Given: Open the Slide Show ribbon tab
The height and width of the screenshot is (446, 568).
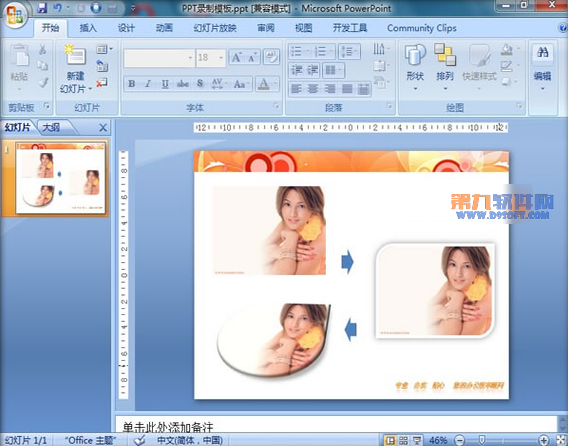Looking at the screenshot, I should [215, 28].
